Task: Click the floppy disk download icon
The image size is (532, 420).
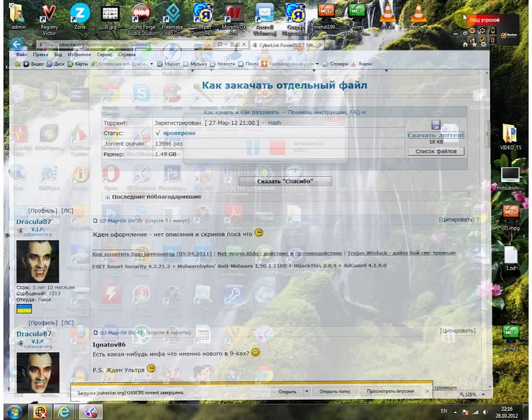Action: (x=436, y=125)
